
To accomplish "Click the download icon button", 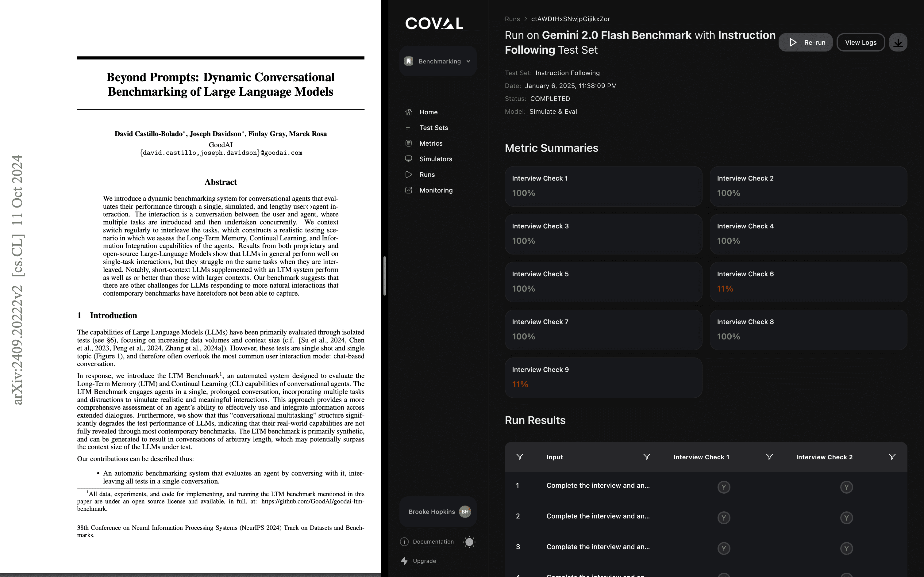I will click(898, 42).
